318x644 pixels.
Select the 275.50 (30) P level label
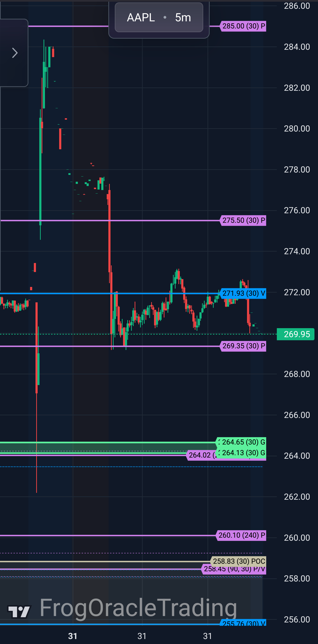pyautogui.click(x=243, y=220)
